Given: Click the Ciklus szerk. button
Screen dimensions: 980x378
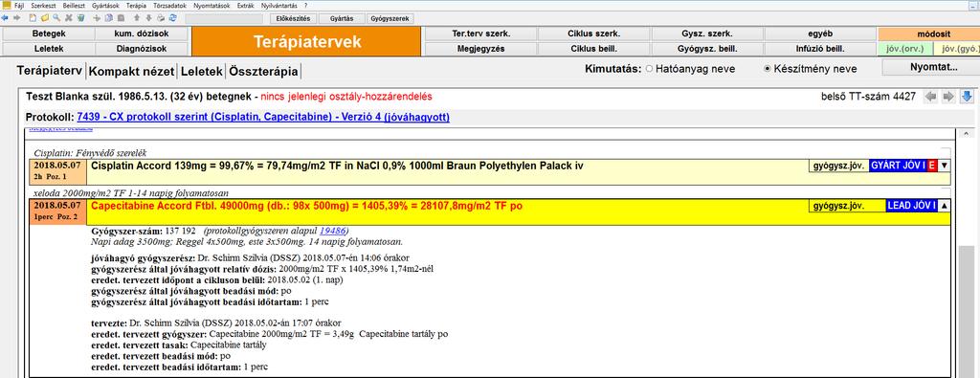Looking at the screenshot, I should click(x=593, y=33).
